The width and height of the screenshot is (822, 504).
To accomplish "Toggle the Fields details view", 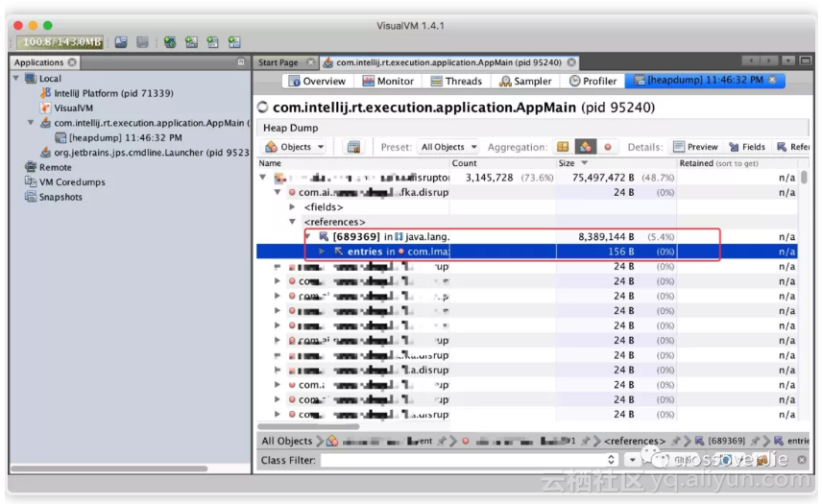I will 747,147.
